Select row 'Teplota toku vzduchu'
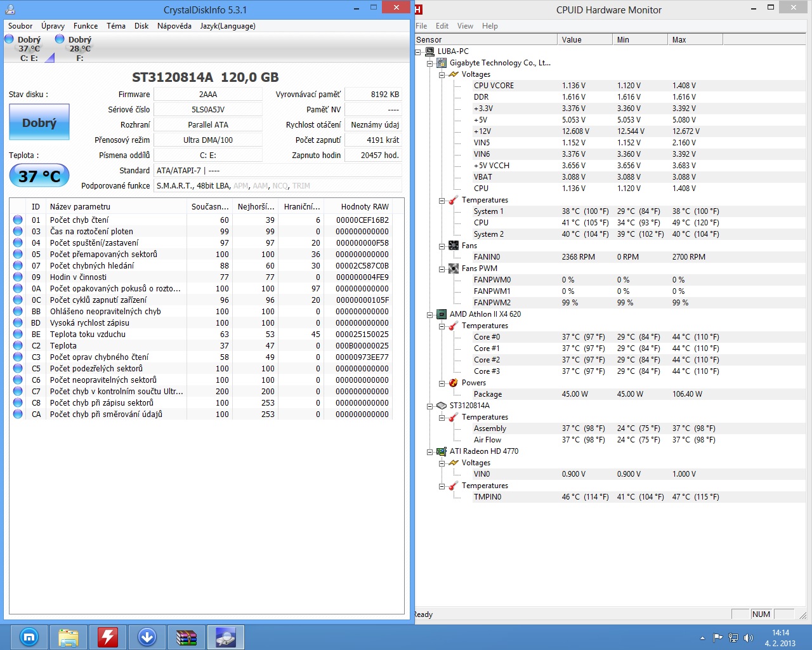 click(201, 334)
